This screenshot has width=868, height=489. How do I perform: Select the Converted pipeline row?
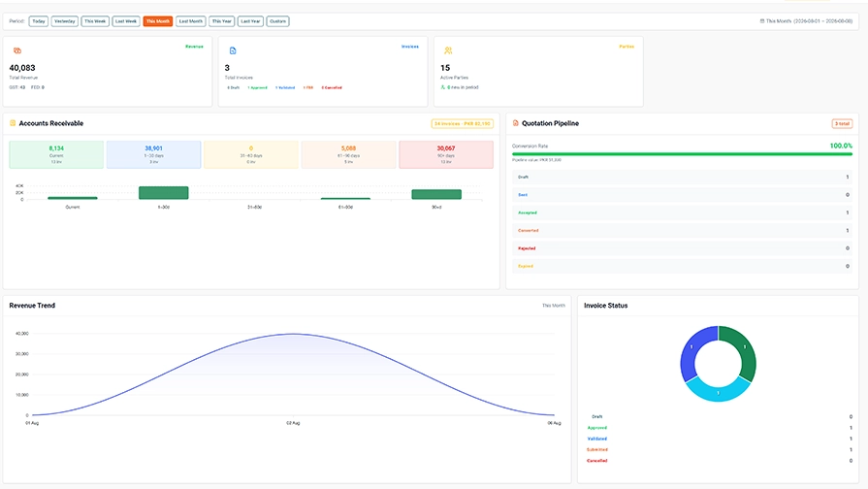[682, 230]
